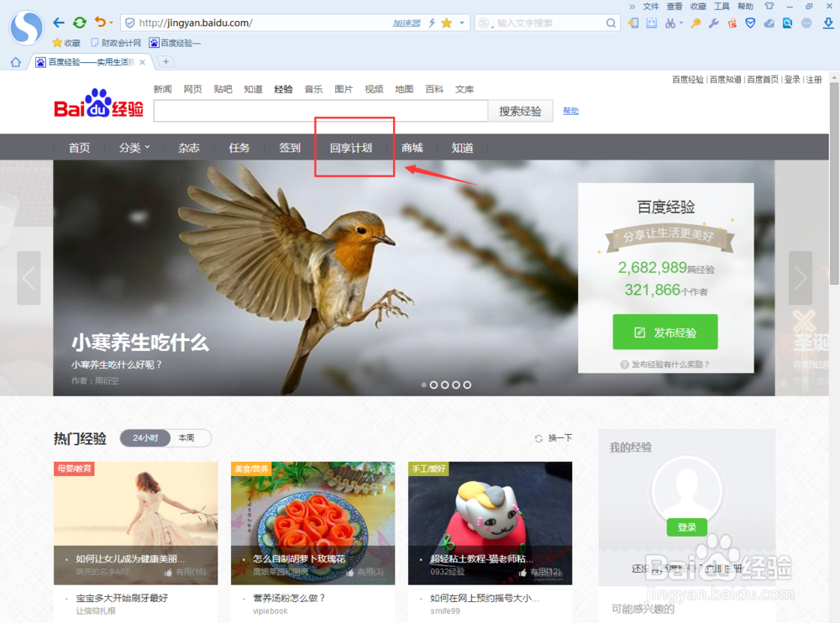This screenshot has width=840, height=623.
Task: Open the 财政会计网 bookmark
Action: [116, 43]
